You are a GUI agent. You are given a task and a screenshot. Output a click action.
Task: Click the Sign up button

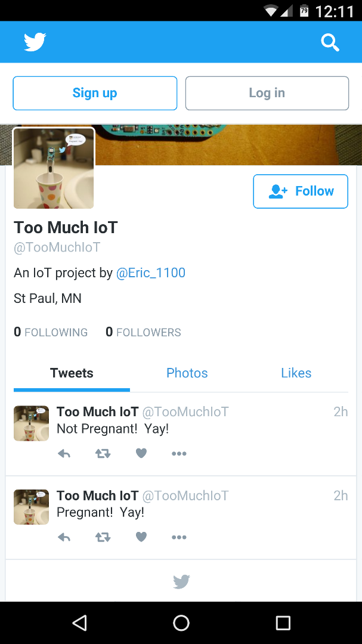95,93
